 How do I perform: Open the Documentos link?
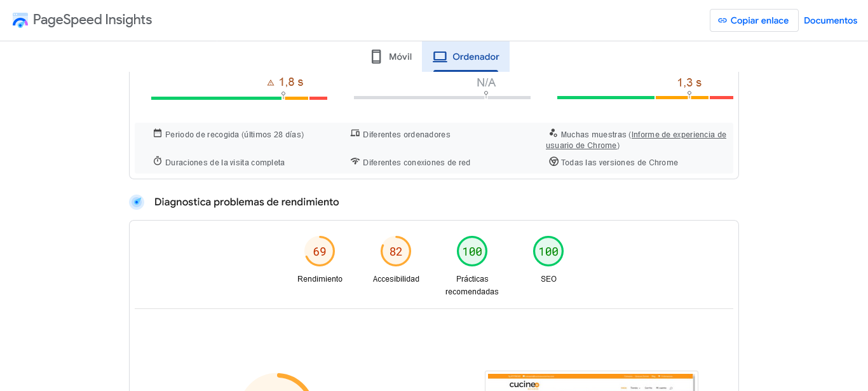[x=831, y=20]
